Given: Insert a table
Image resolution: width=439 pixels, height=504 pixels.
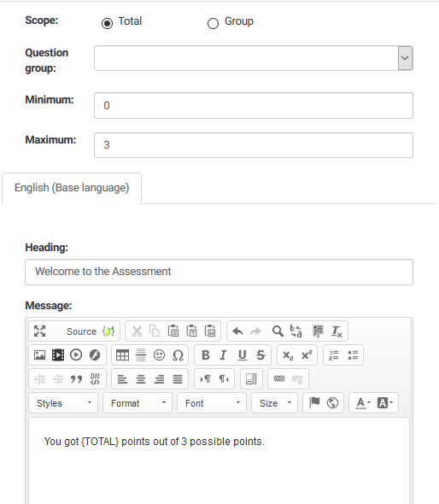Looking at the screenshot, I should tap(122, 355).
